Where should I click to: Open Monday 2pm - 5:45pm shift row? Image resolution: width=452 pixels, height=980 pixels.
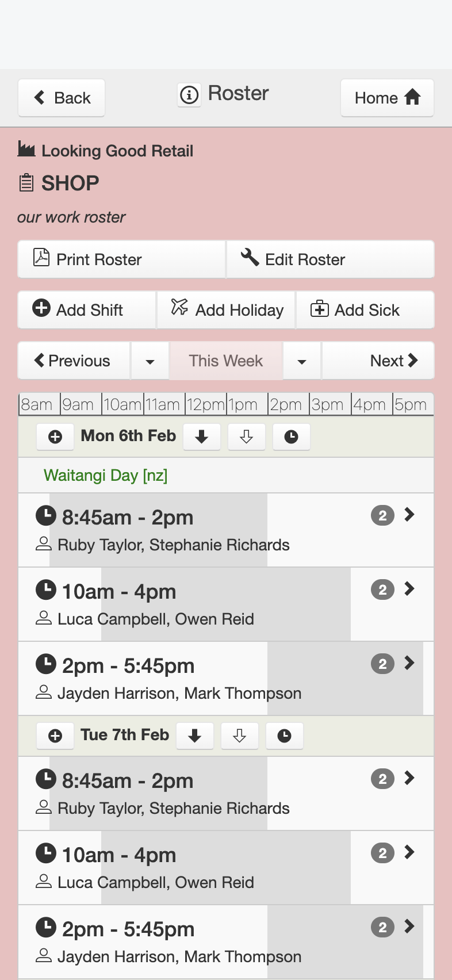(x=226, y=679)
